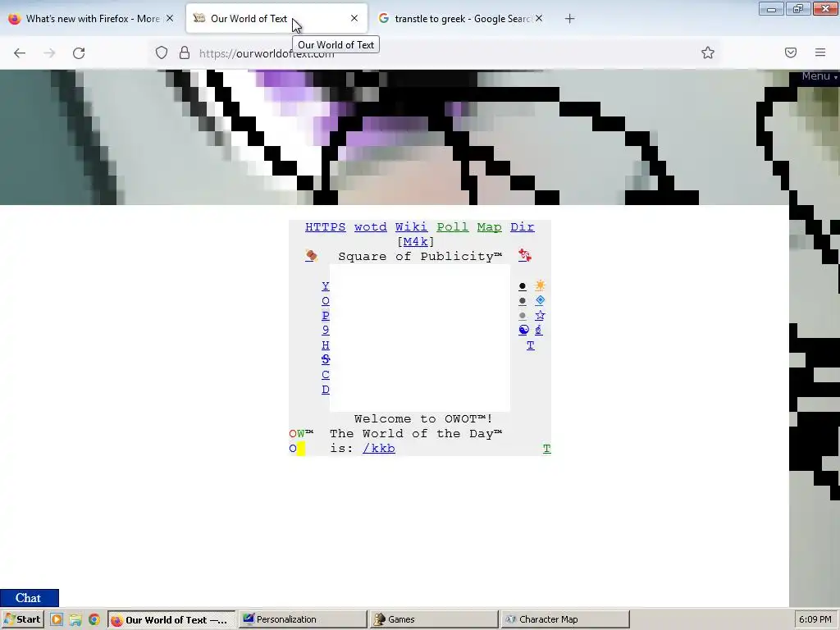Click the Y letter link

[x=325, y=286]
